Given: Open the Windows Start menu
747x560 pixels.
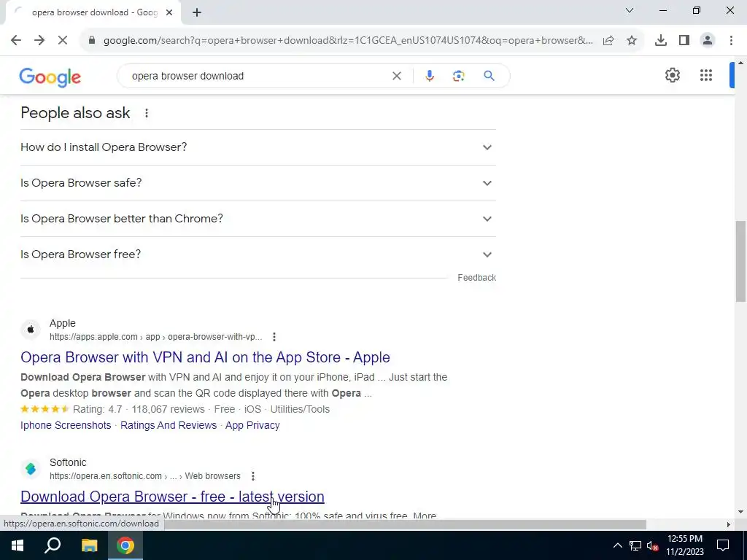Looking at the screenshot, I should 18,545.
